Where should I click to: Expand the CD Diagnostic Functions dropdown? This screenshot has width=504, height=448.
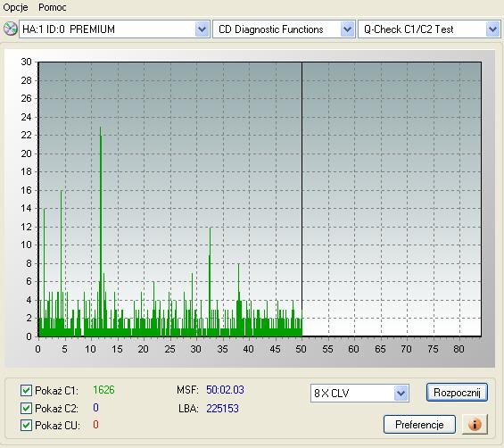coord(347,29)
